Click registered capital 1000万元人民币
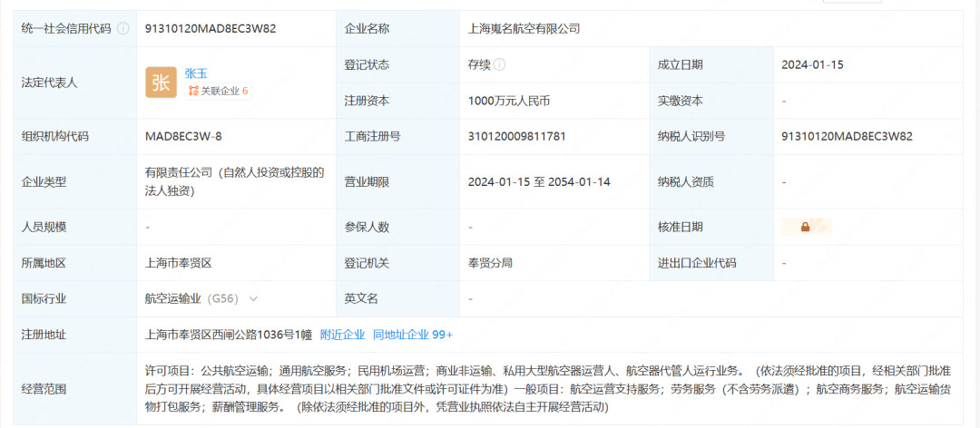980x428 pixels. 509,101
